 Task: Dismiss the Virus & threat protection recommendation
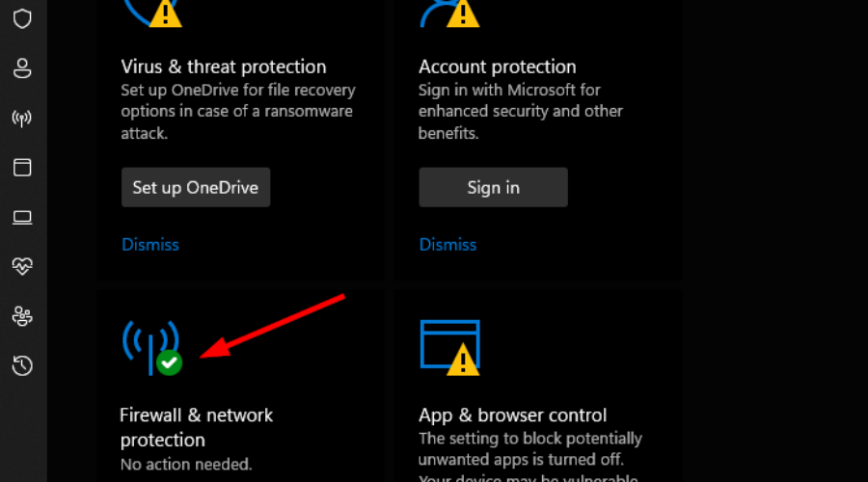click(150, 245)
